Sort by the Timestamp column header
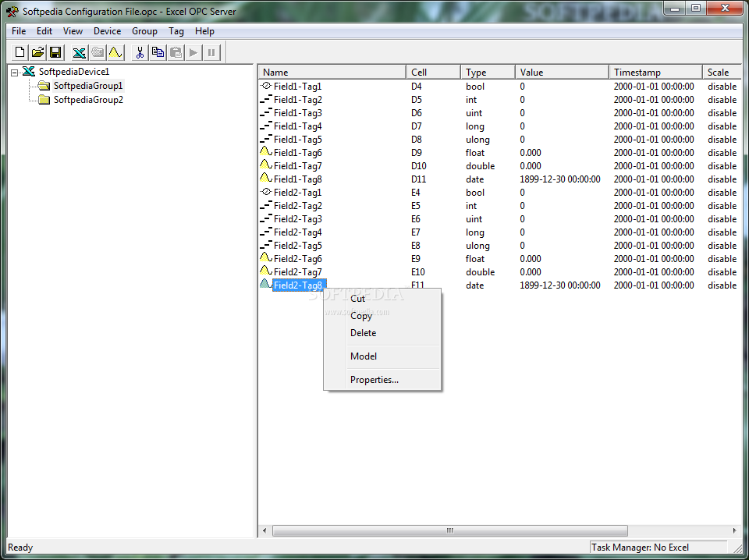Image resolution: width=749 pixels, height=560 pixels. 655,72
